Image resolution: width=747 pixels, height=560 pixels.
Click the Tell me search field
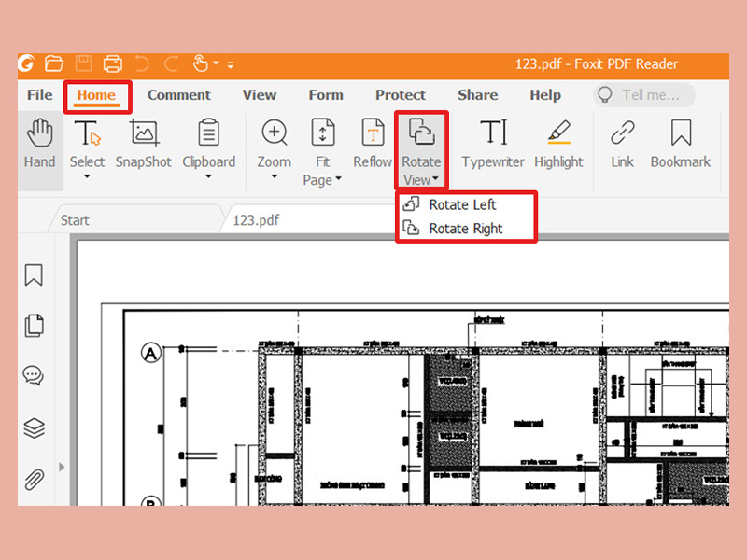tap(645, 95)
